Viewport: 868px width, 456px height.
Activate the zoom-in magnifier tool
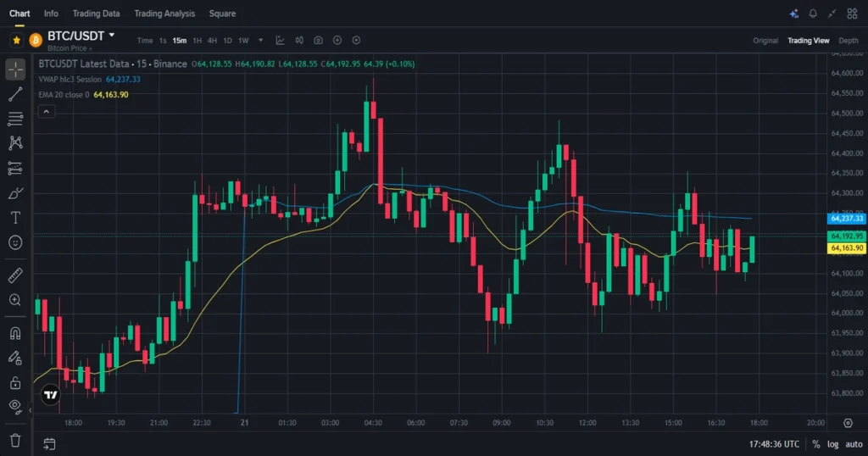pos(15,300)
